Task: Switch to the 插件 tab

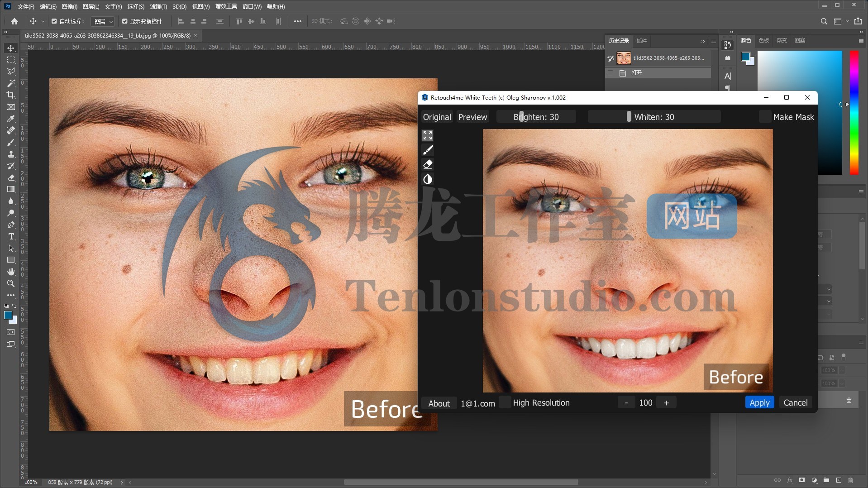Action: point(642,41)
